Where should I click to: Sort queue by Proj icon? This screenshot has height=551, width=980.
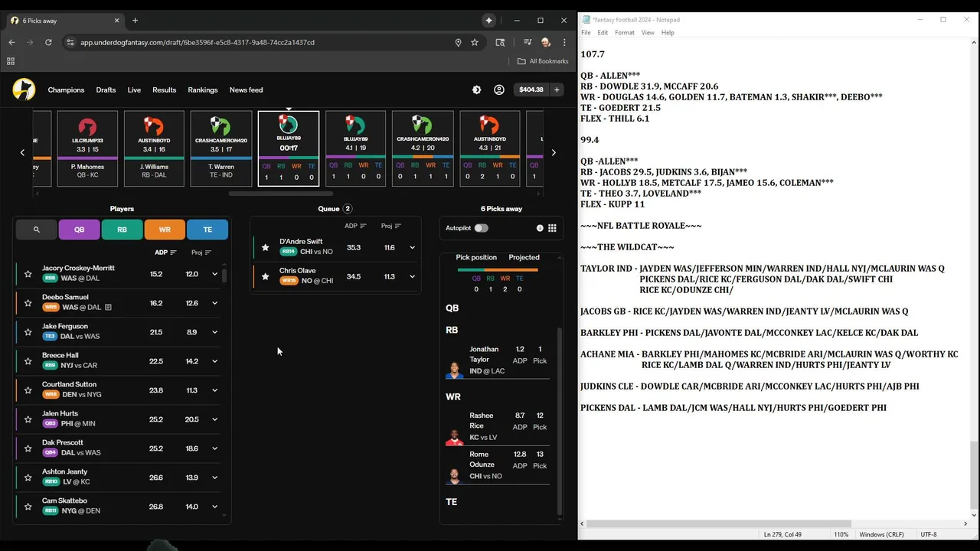click(397, 226)
